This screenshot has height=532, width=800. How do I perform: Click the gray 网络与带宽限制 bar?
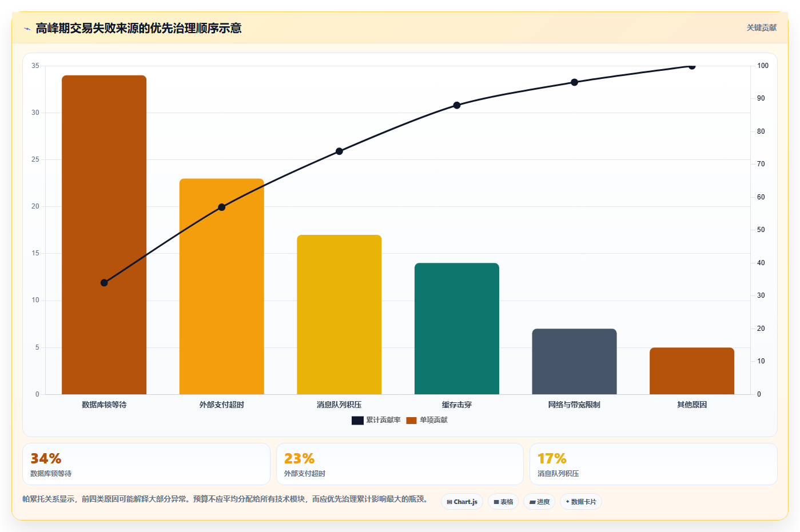[574, 361]
